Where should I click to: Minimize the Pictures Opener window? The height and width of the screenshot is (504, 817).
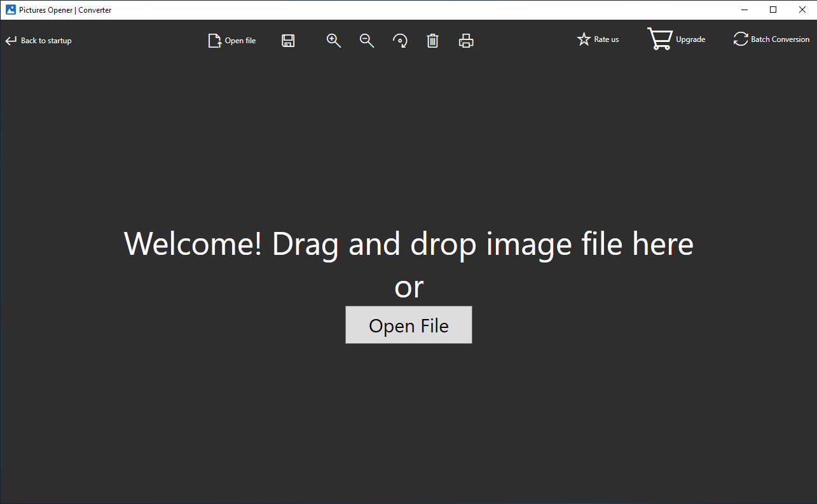[744, 10]
